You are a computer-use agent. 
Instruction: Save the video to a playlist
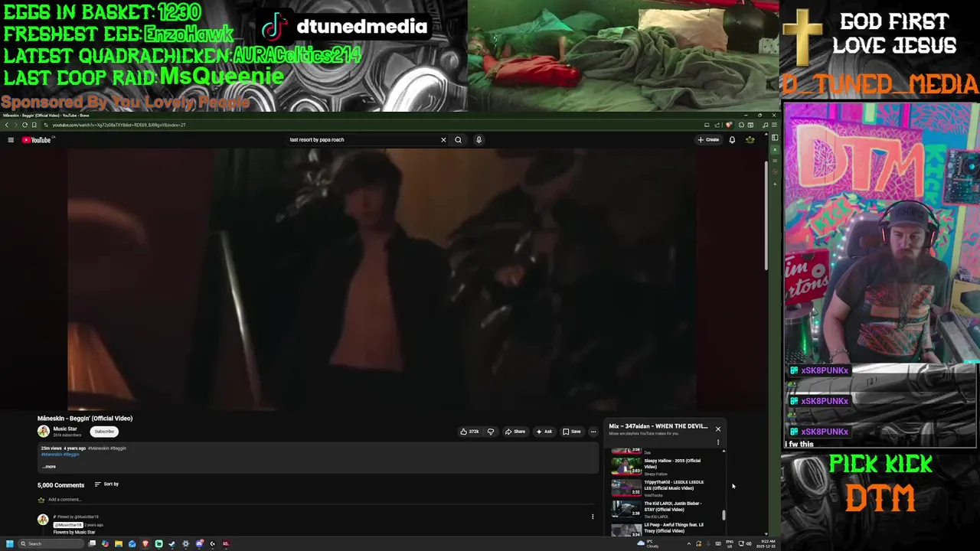click(572, 432)
